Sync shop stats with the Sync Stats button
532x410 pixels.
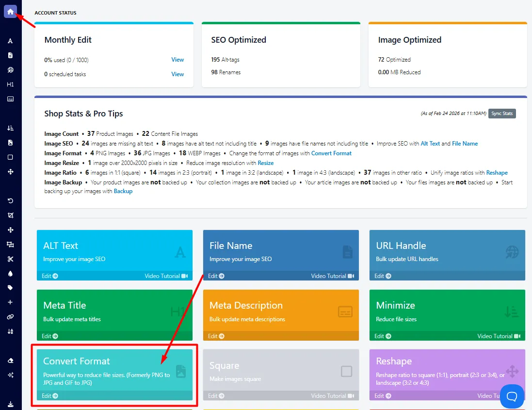[x=502, y=114]
